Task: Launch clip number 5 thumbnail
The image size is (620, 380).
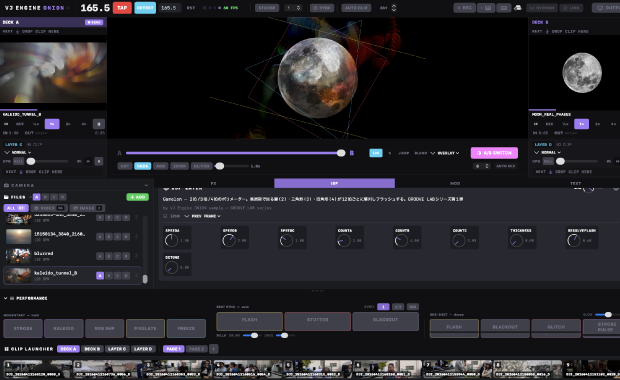Action: [x=318, y=369]
